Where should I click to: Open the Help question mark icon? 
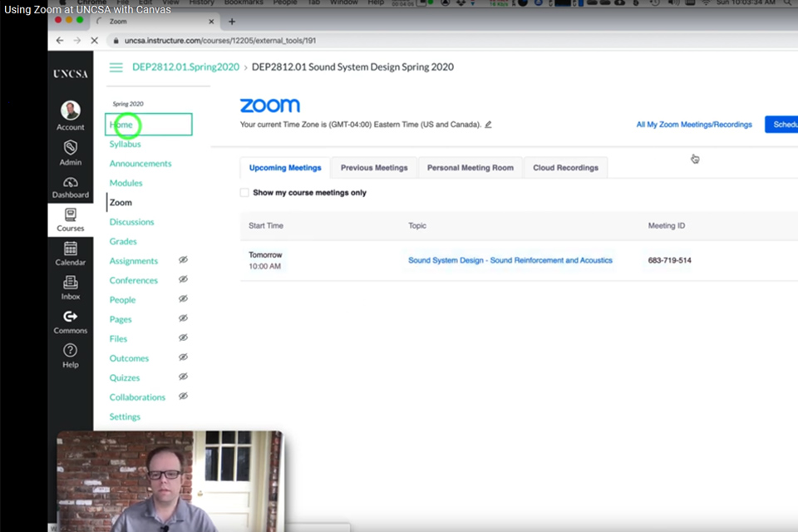pos(71,351)
